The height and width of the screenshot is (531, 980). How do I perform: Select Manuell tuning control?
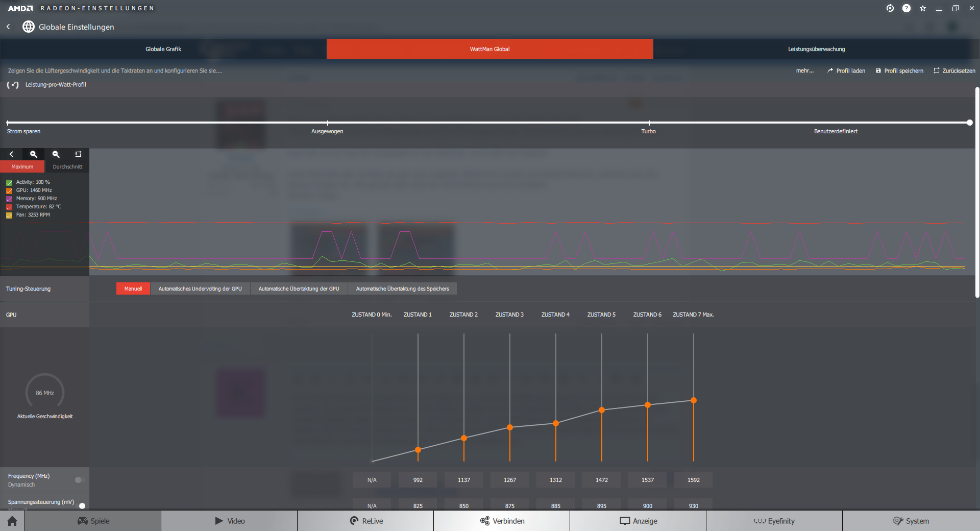[x=133, y=289]
